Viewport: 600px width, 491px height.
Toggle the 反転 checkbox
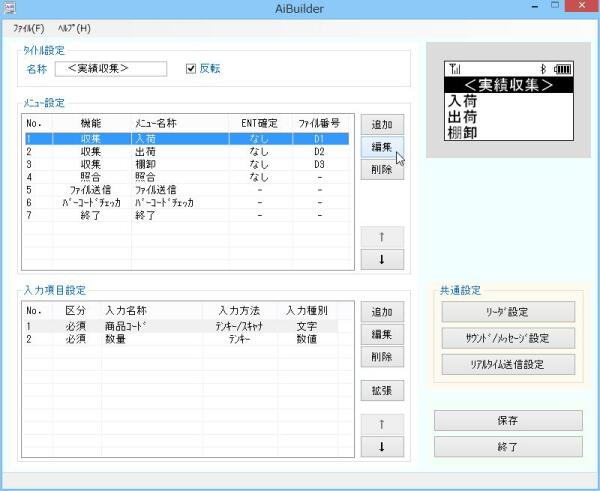click(191, 69)
